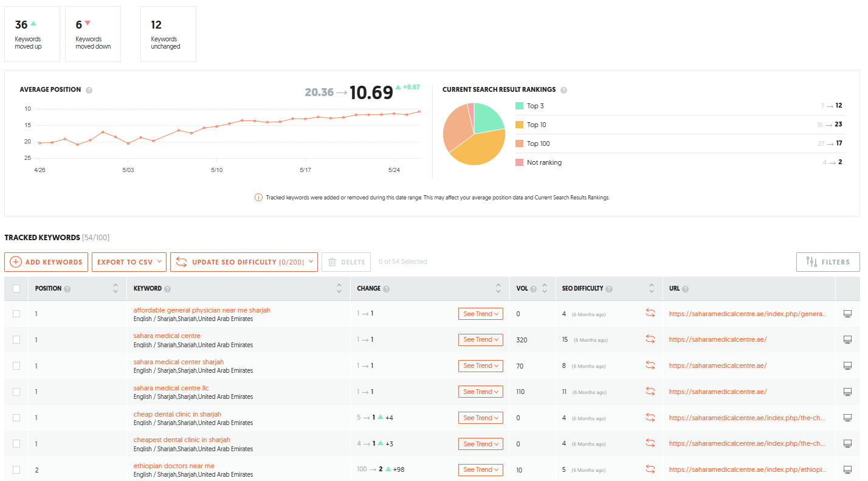Open the saharamedicalcentre.ae homepage link
The image size is (868, 481).
(717, 339)
